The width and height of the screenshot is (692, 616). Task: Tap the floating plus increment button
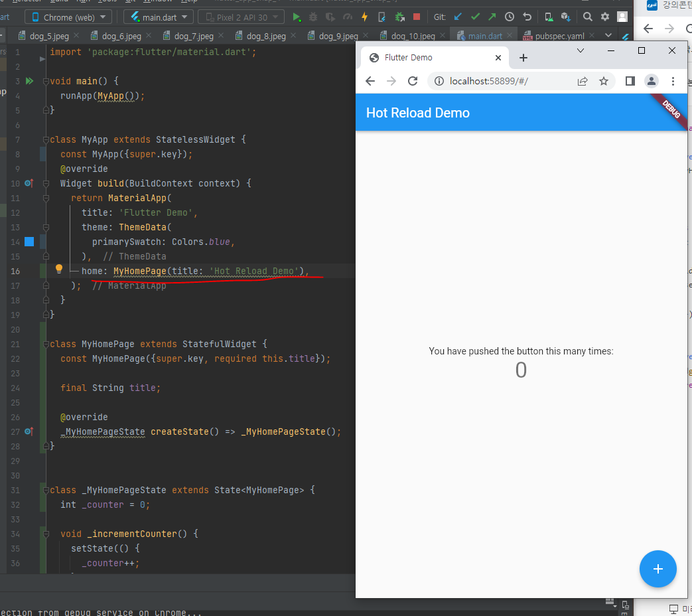657,569
